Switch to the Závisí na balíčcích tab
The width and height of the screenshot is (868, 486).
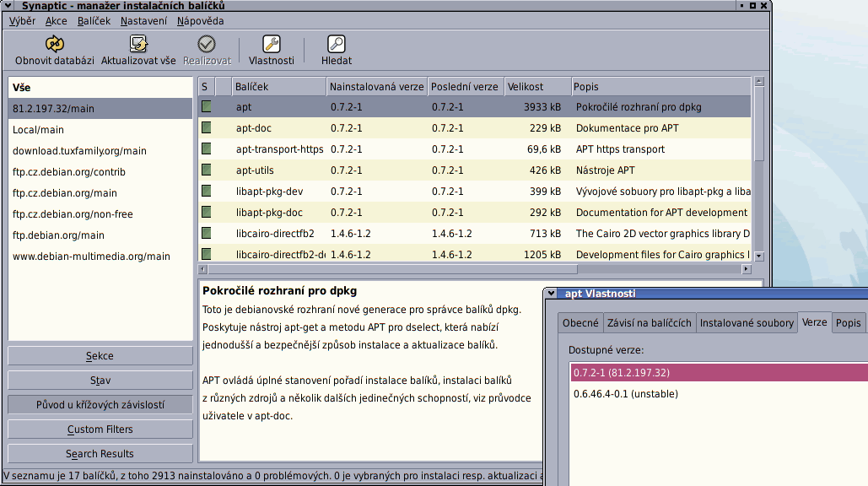coord(649,323)
